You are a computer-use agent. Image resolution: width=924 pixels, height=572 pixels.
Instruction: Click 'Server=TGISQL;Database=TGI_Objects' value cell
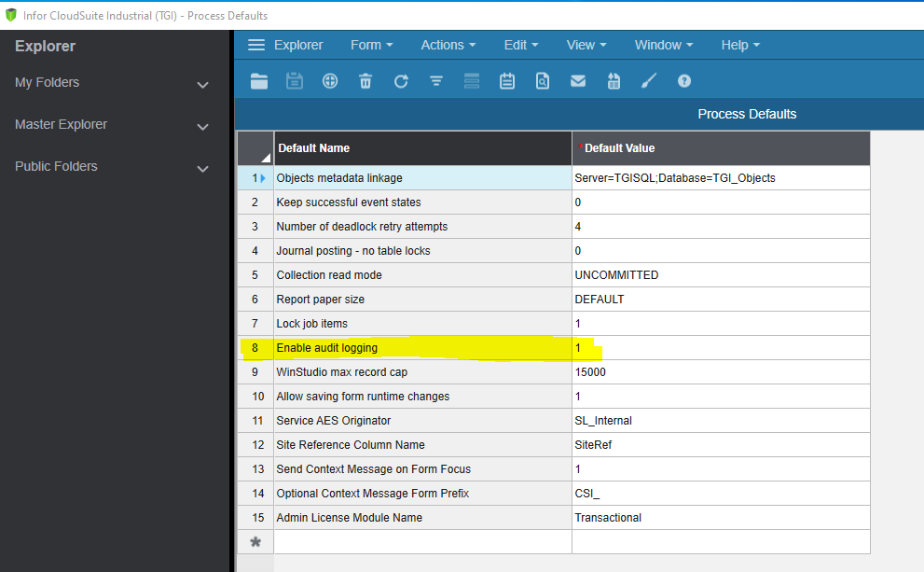(x=721, y=178)
